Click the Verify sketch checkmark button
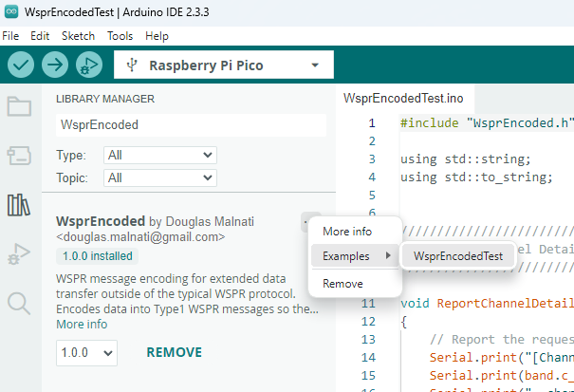 21,65
